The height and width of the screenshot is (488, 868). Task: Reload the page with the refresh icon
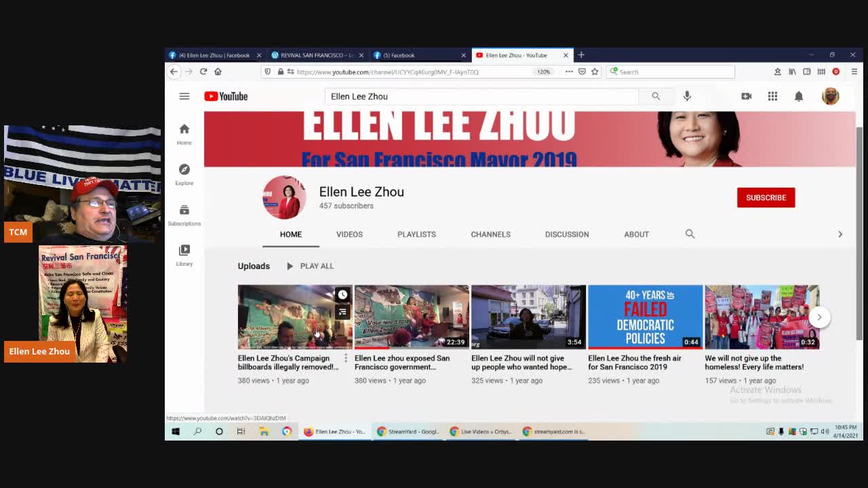coord(203,71)
